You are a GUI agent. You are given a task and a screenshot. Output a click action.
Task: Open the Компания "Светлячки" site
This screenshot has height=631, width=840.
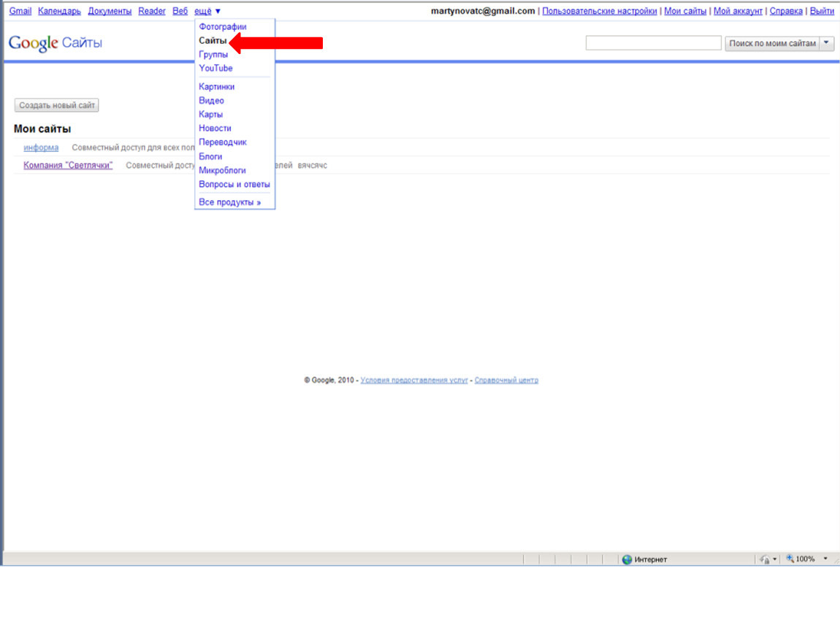[x=68, y=165]
